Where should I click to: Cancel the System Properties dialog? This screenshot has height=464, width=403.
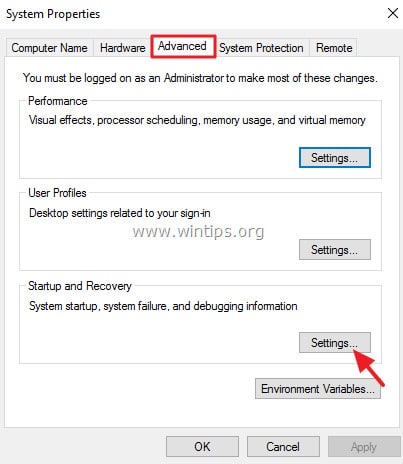283,447
